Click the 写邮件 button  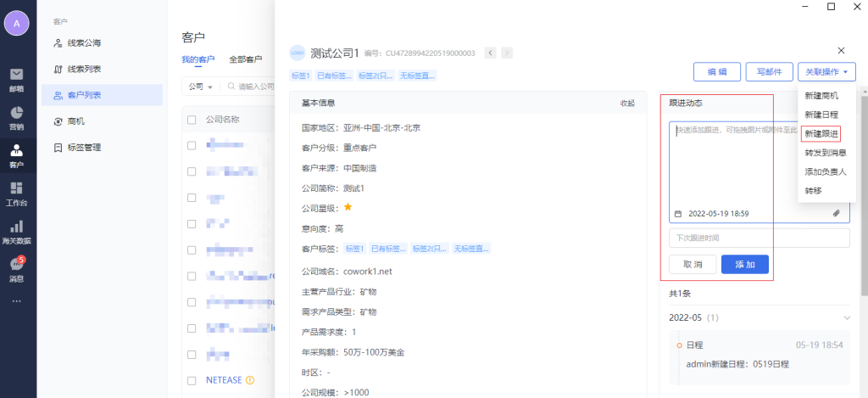pyautogui.click(x=770, y=72)
